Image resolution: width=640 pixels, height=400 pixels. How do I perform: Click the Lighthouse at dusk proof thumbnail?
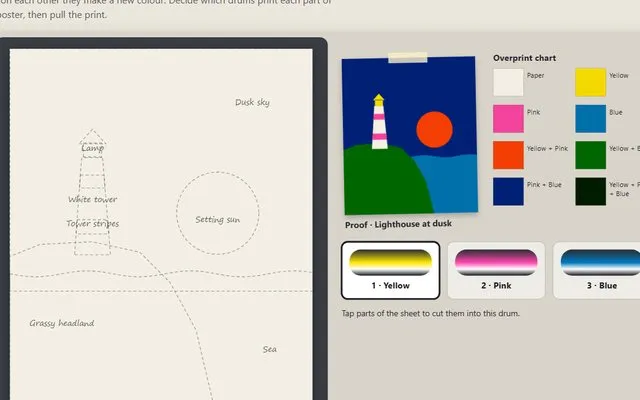(410, 136)
